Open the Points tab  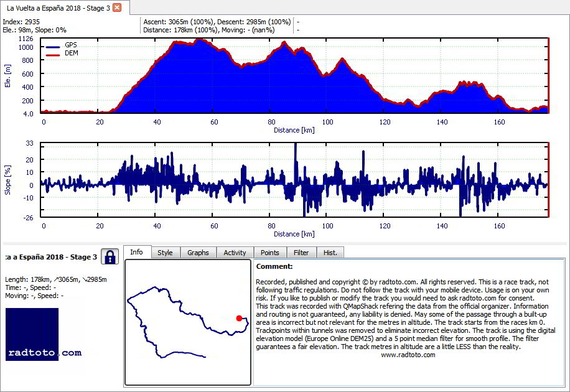point(269,253)
